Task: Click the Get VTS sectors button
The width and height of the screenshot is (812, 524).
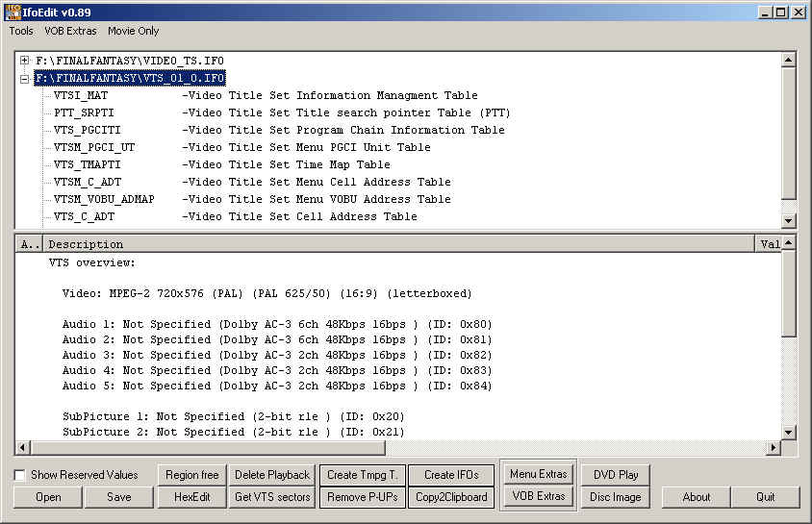Action: pos(272,497)
